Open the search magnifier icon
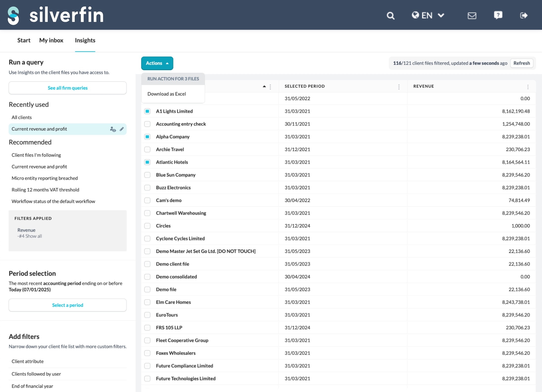The image size is (542, 392). tap(390, 16)
